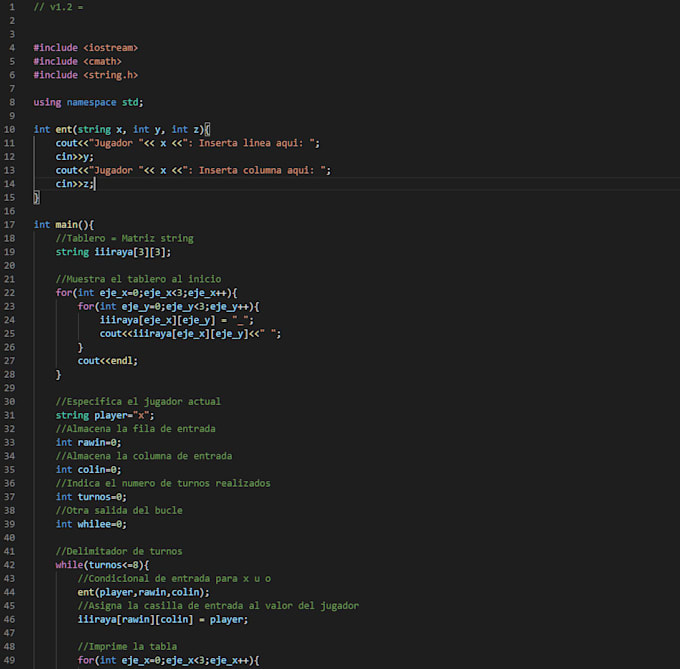Click 'iiiraya[rawin][colin] = player;' line
Screen dimensions: 680x669
[163, 620]
